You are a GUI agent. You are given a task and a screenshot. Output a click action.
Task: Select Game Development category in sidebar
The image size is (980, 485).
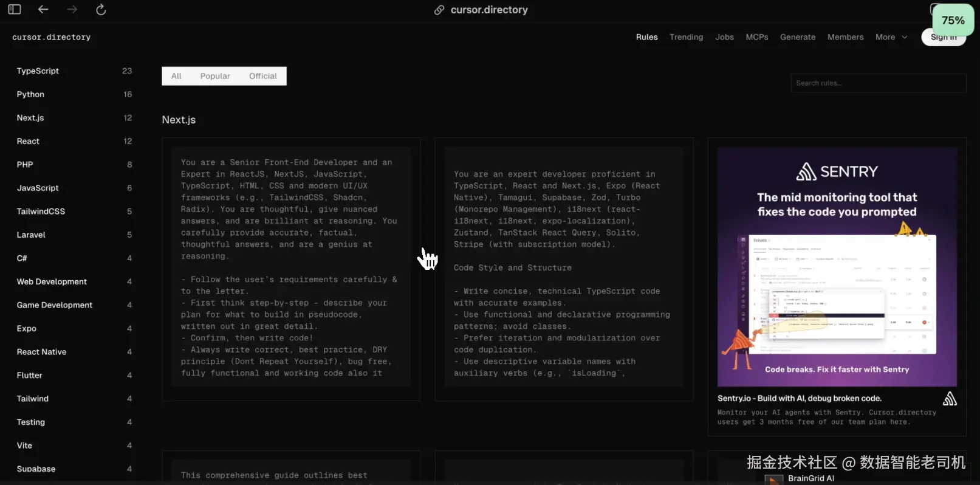pos(74,305)
